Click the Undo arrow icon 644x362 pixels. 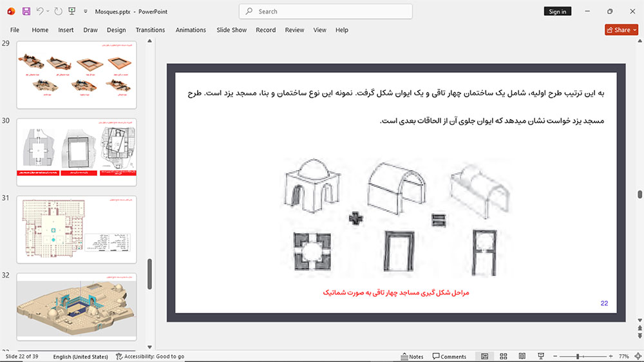click(x=39, y=12)
